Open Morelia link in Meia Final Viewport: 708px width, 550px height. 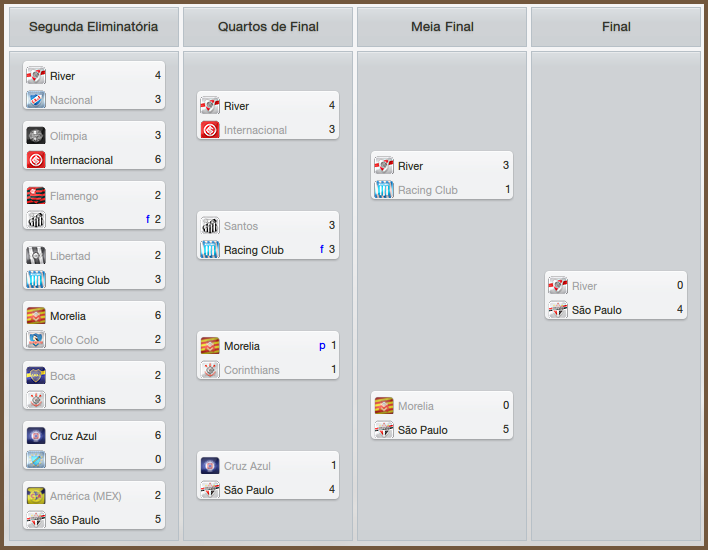[x=416, y=406]
